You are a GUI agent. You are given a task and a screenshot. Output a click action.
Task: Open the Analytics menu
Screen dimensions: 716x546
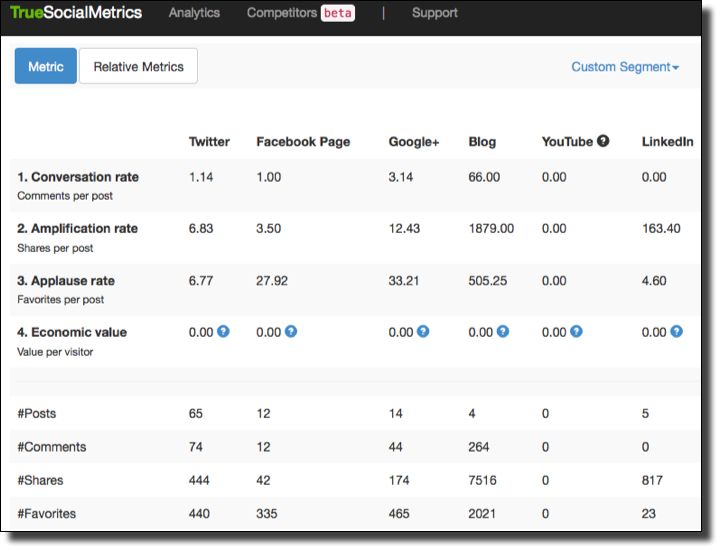pos(194,13)
